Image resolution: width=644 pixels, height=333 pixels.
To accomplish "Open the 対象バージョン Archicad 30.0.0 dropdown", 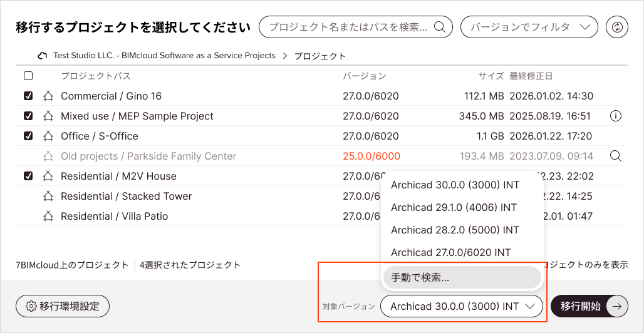I will [x=462, y=306].
